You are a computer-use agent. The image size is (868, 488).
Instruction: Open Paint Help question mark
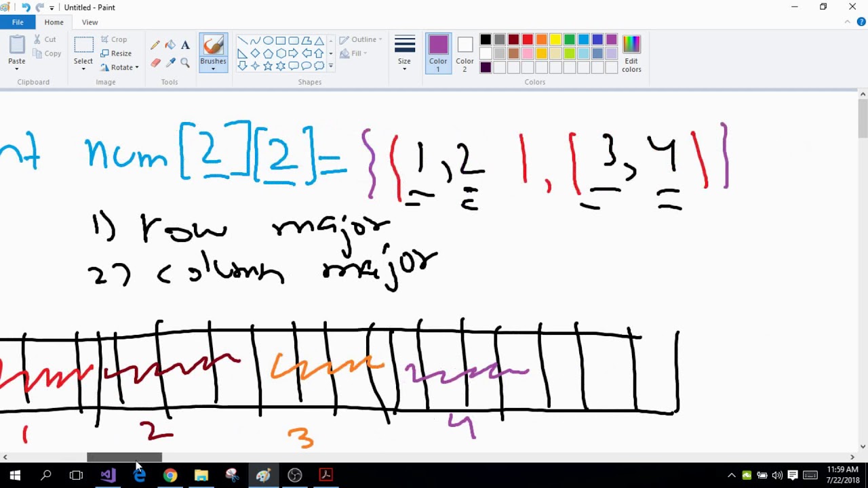[x=862, y=22]
